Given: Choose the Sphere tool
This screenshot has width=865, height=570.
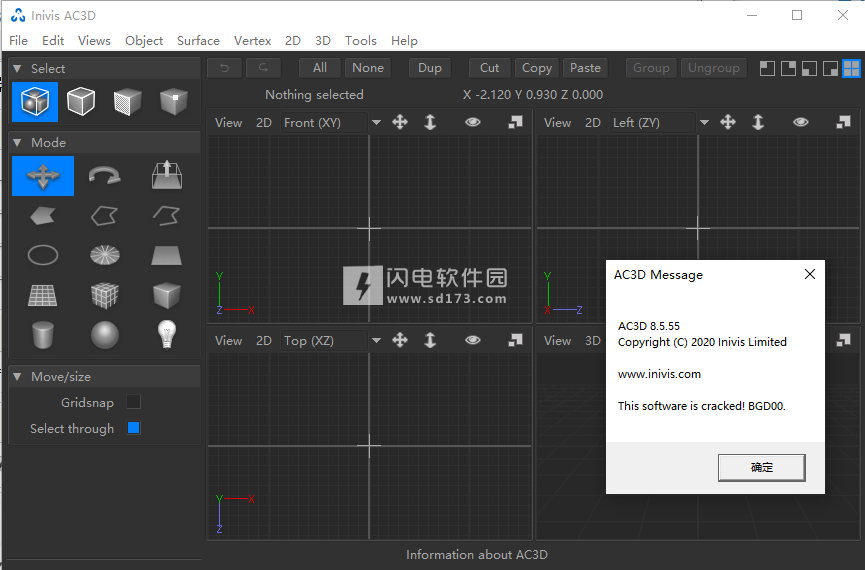Looking at the screenshot, I should tap(104, 335).
